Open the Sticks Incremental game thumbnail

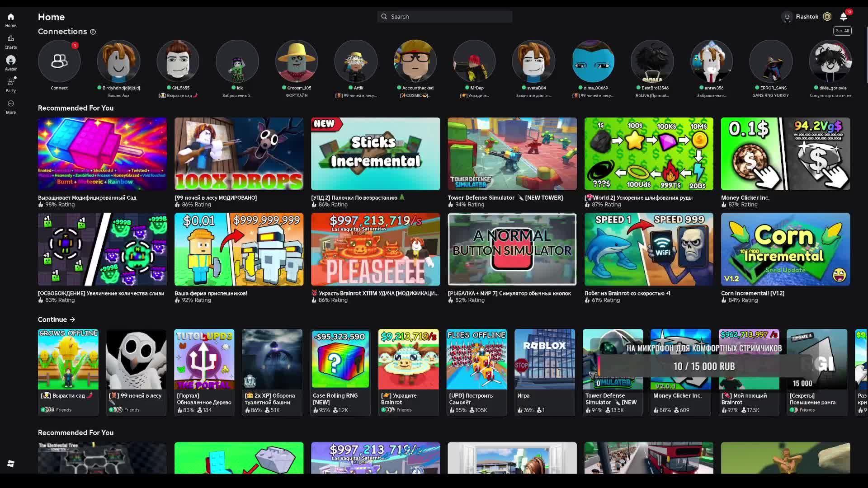pyautogui.click(x=375, y=154)
